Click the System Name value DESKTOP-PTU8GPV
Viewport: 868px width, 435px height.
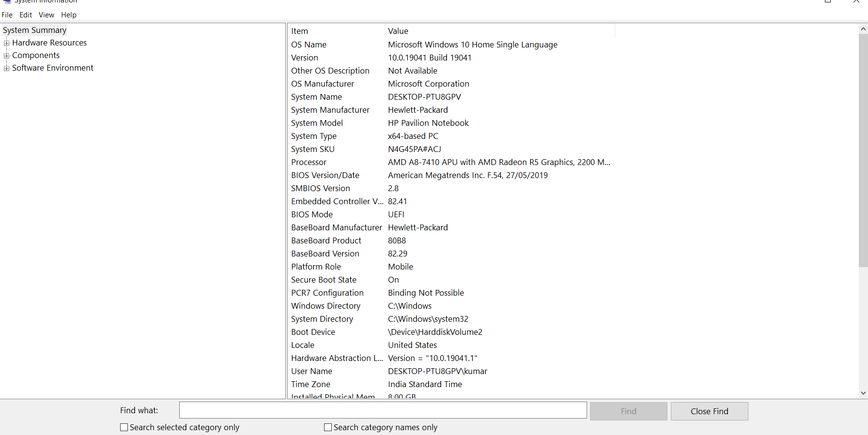click(x=424, y=97)
